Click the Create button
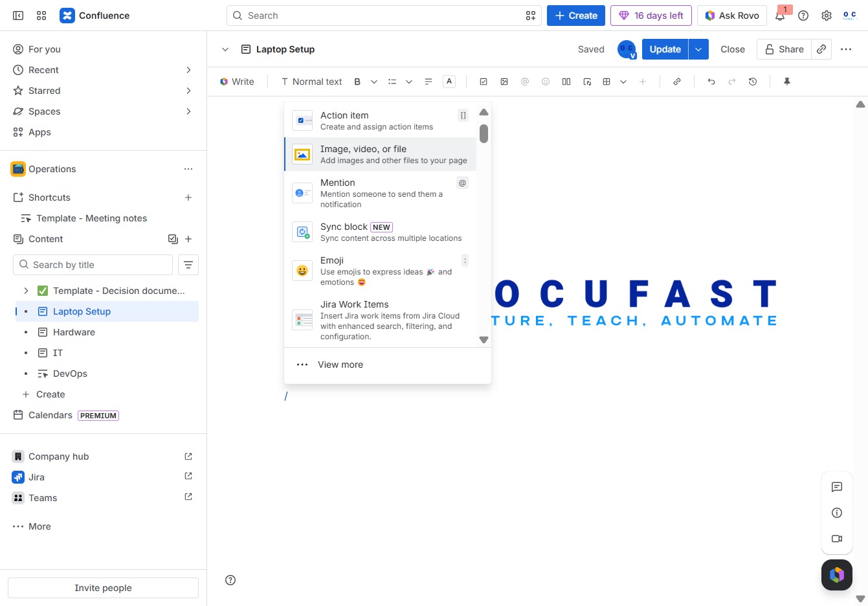Image resolution: width=868 pixels, height=606 pixels. [576, 16]
